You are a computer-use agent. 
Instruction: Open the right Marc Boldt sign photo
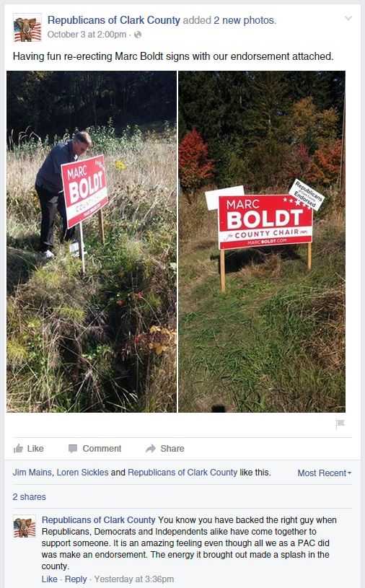coord(262,242)
